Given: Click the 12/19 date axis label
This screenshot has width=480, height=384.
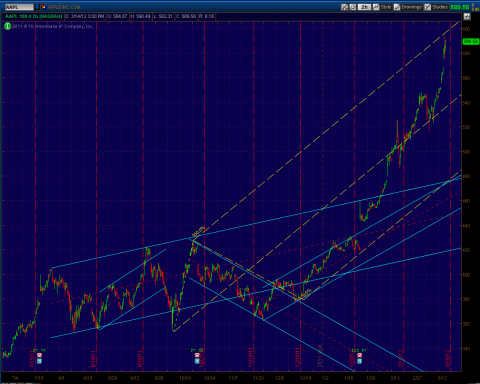Looking at the screenshot, I should (306, 378).
